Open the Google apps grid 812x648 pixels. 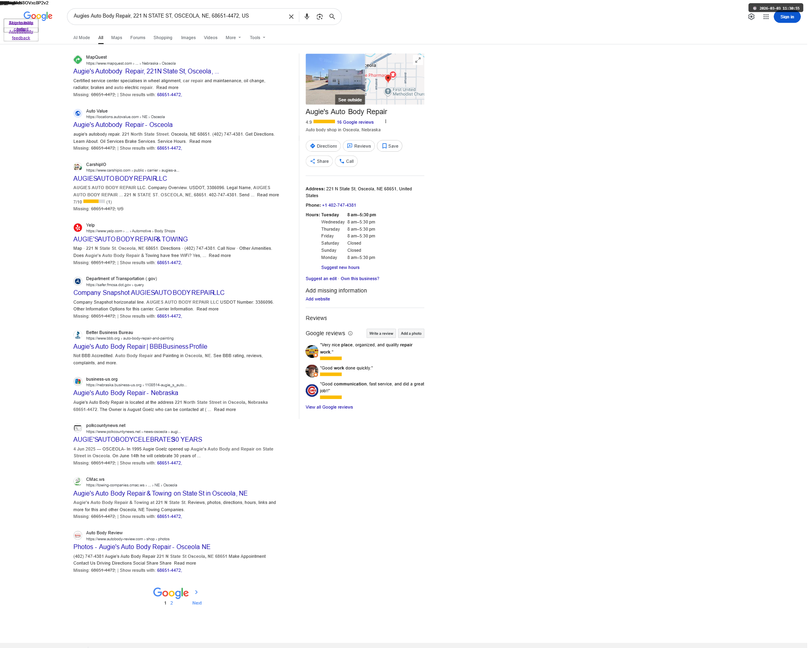pos(766,17)
